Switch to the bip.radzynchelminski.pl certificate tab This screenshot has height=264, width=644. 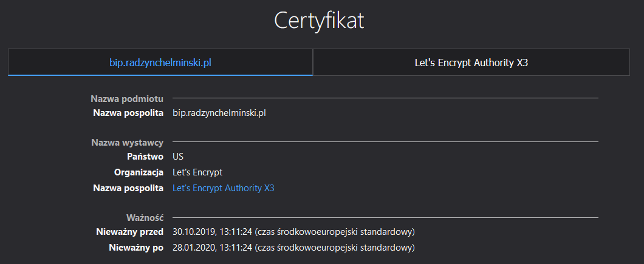click(x=160, y=63)
